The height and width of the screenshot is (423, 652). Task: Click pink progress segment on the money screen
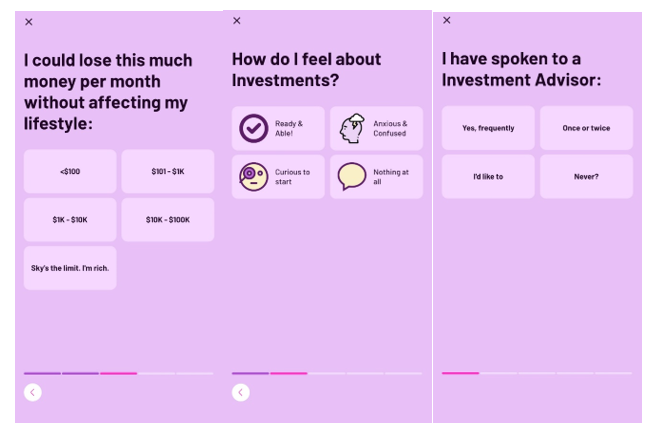click(x=119, y=374)
